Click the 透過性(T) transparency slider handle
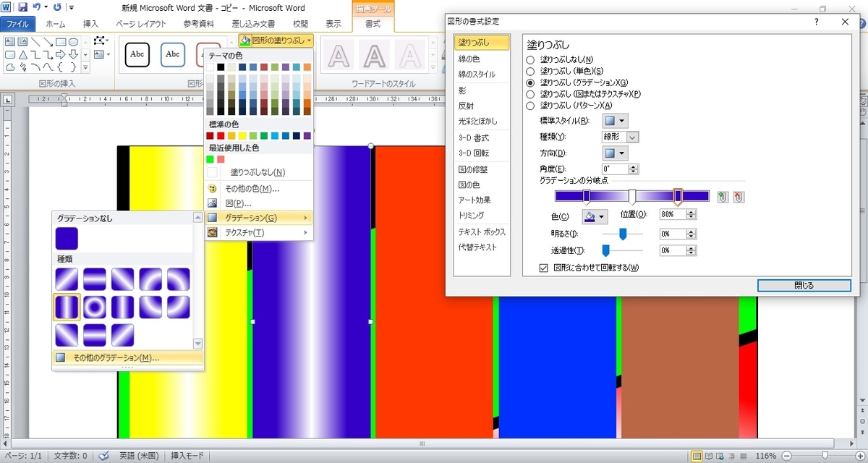Screen dimensions: 868x463 (606, 250)
